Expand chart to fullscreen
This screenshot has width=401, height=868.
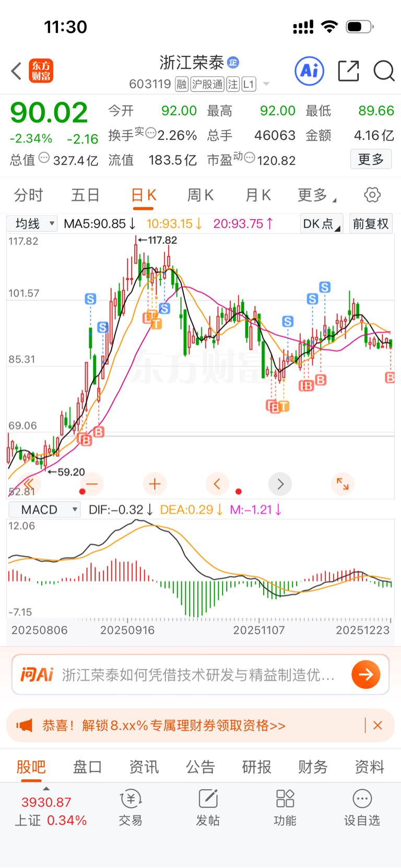click(343, 484)
